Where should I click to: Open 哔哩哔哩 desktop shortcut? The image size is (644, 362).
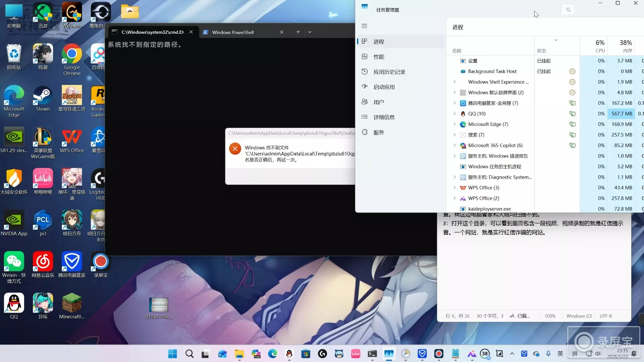[x=43, y=182]
